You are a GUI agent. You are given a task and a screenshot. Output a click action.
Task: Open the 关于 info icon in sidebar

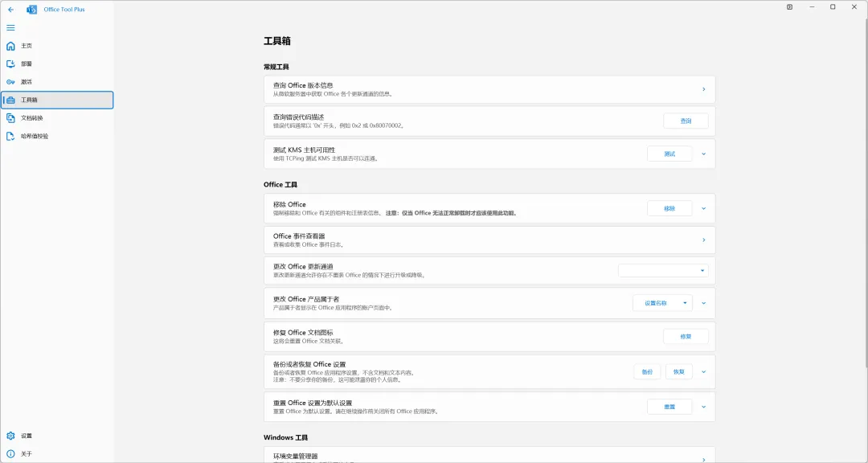10,453
